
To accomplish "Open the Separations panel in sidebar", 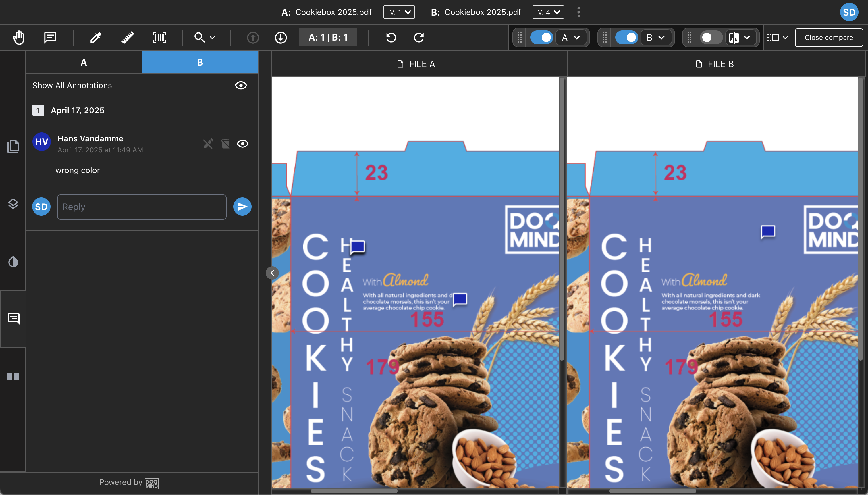I will coord(13,262).
